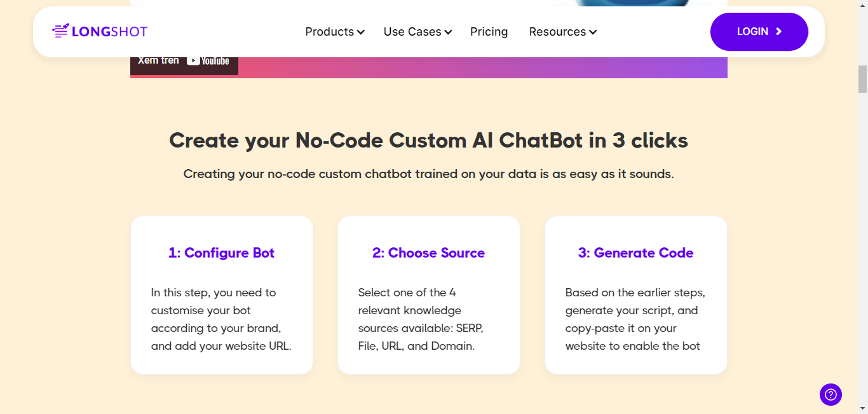The image size is (868, 414).
Task: Click the Products chevron arrow
Action: click(x=361, y=32)
